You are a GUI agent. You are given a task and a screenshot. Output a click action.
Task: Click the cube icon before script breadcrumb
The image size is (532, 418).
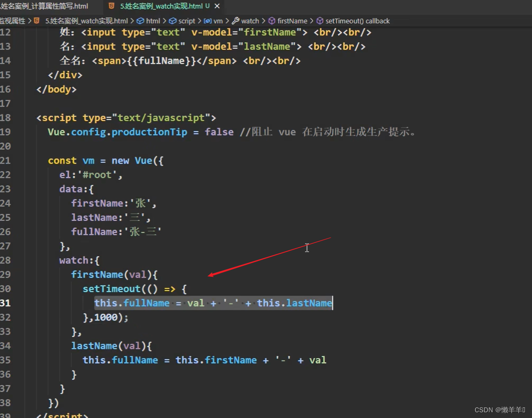pos(173,21)
